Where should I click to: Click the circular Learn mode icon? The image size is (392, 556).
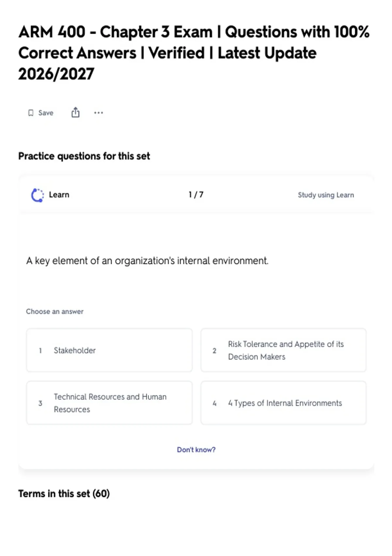[x=37, y=195]
